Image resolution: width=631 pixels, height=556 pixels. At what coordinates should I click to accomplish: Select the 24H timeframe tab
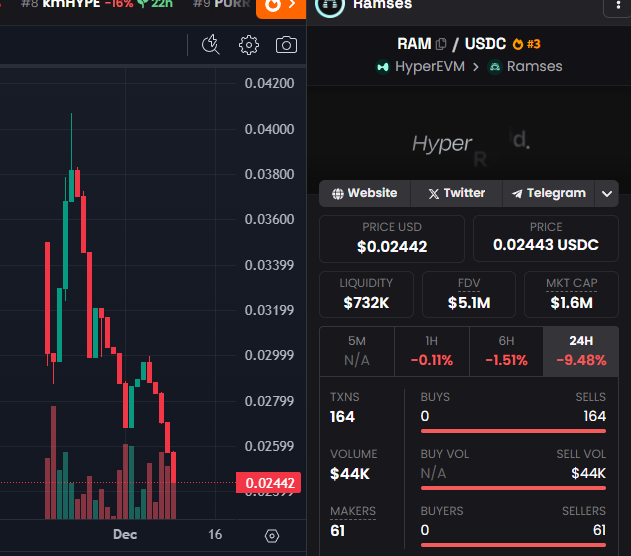[581, 351]
